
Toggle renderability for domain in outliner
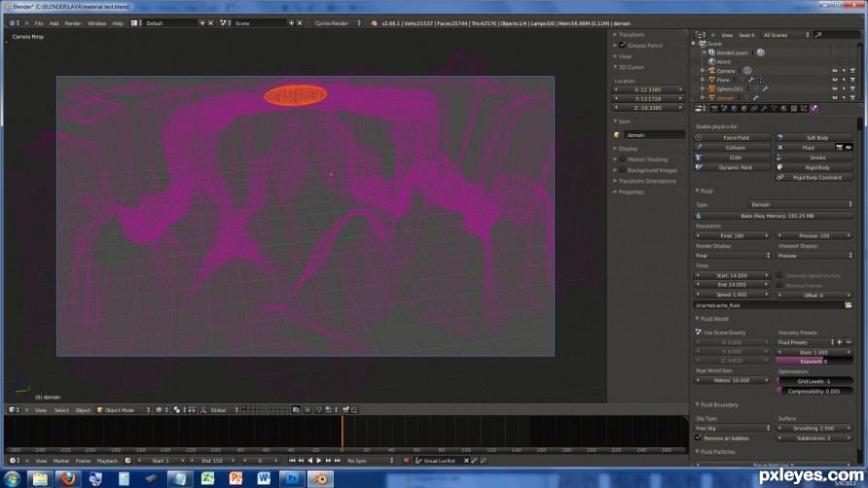[852, 97]
